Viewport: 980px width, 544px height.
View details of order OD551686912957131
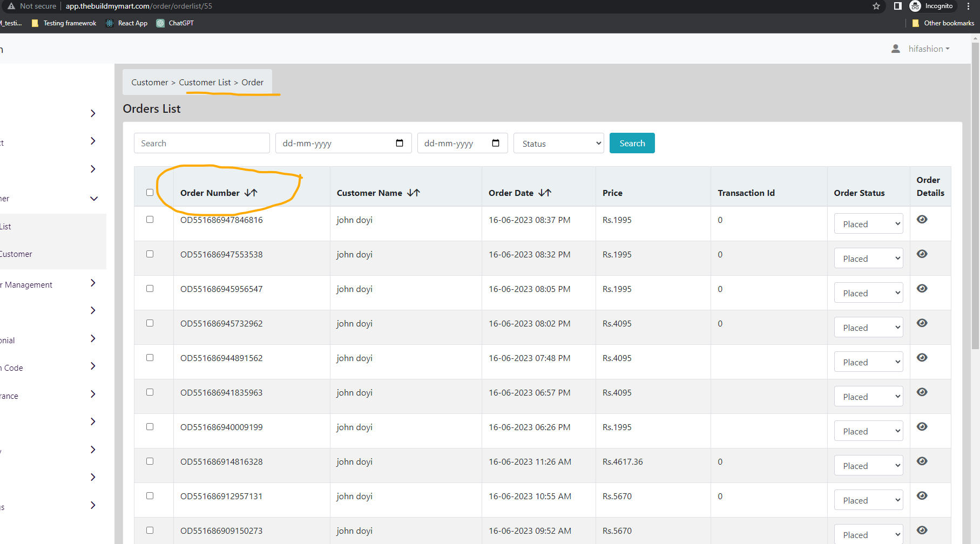[x=922, y=495]
